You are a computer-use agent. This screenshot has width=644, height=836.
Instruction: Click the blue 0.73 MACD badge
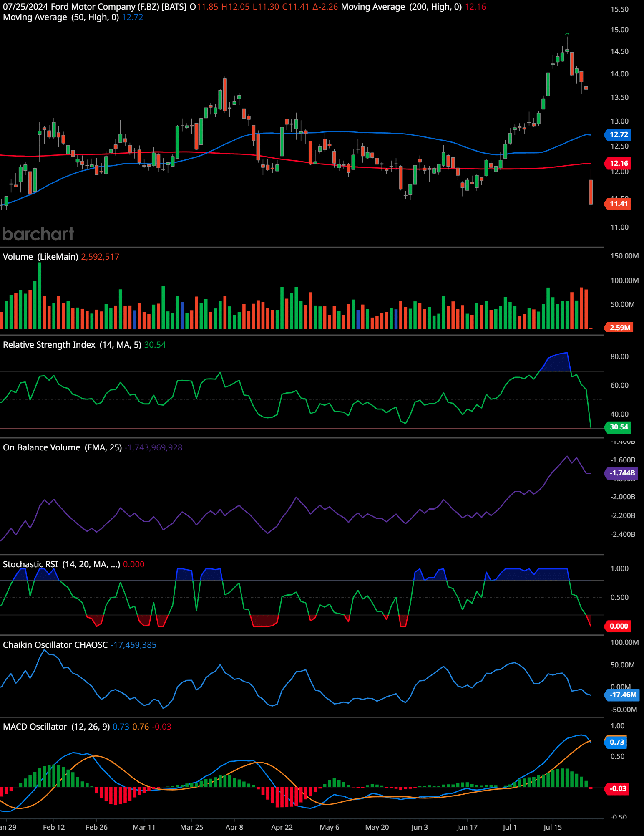pos(616,742)
